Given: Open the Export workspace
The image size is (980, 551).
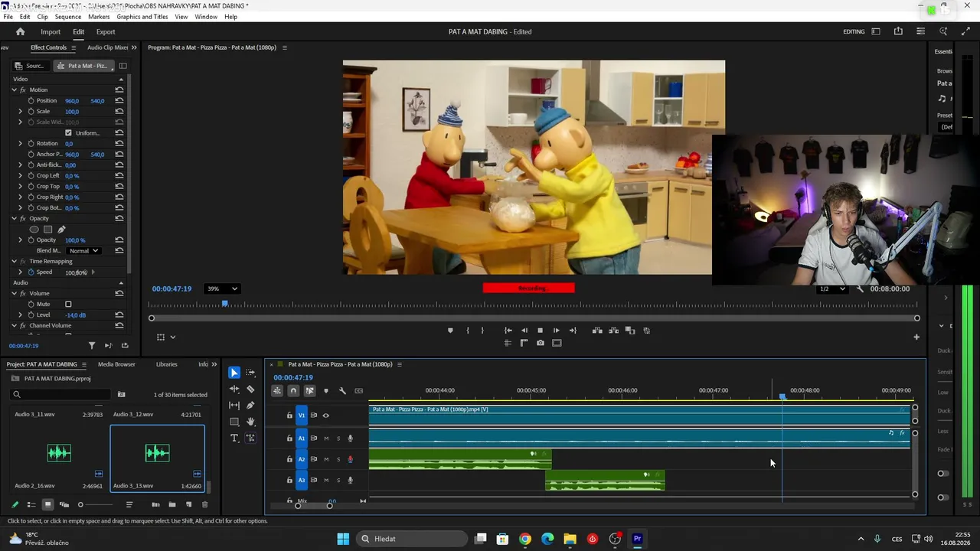Looking at the screenshot, I should [106, 31].
